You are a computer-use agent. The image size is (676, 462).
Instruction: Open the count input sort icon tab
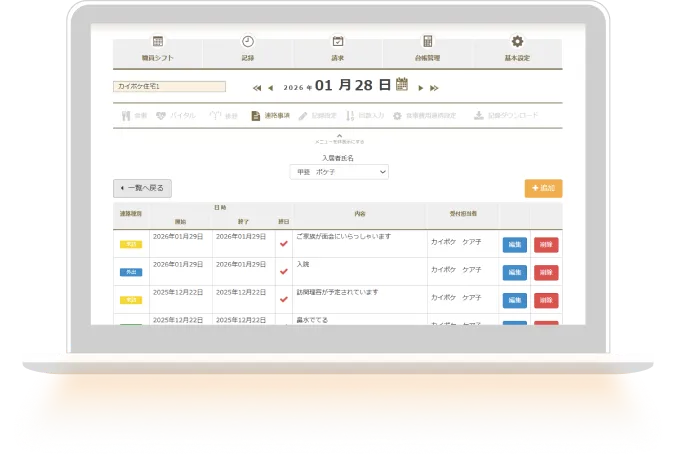(x=365, y=116)
